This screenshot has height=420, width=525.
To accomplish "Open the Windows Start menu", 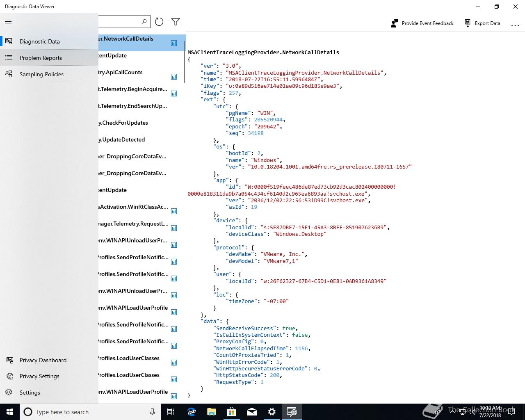I will tap(10, 412).
